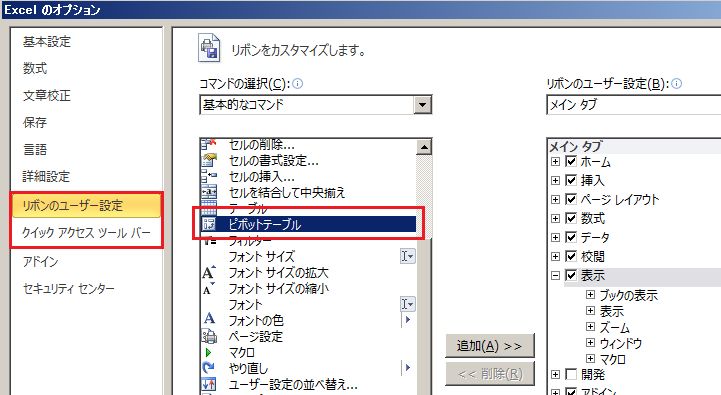Expand the ページ レイアウト tree node
This screenshot has height=395, width=721.
[x=555, y=199]
